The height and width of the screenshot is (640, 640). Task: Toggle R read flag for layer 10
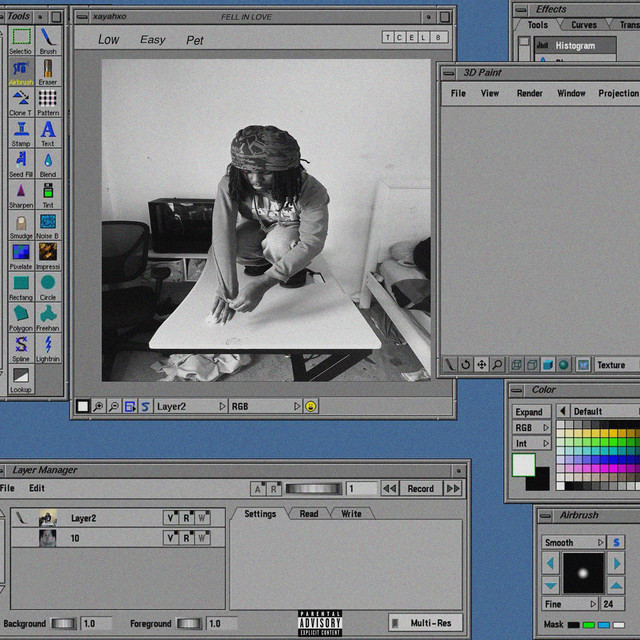186,538
